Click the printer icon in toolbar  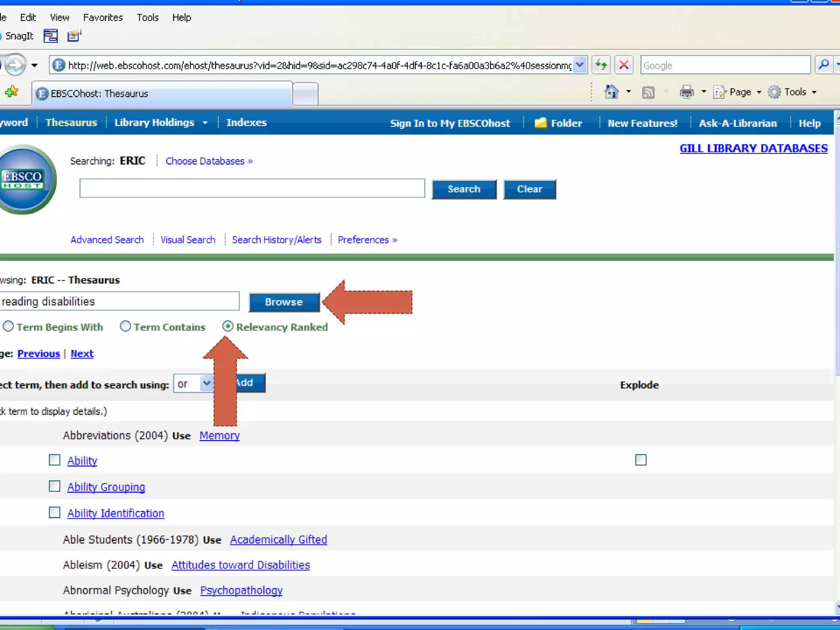[x=687, y=92]
